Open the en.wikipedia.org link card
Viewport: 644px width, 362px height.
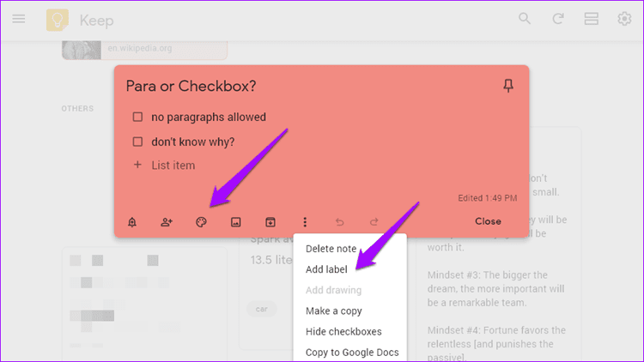click(x=144, y=50)
